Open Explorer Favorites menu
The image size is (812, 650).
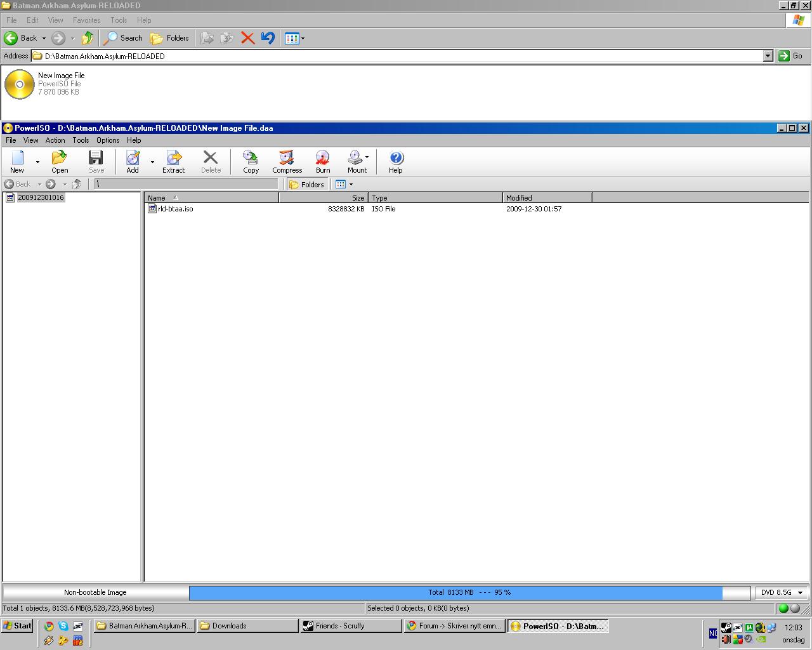[x=86, y=20]
